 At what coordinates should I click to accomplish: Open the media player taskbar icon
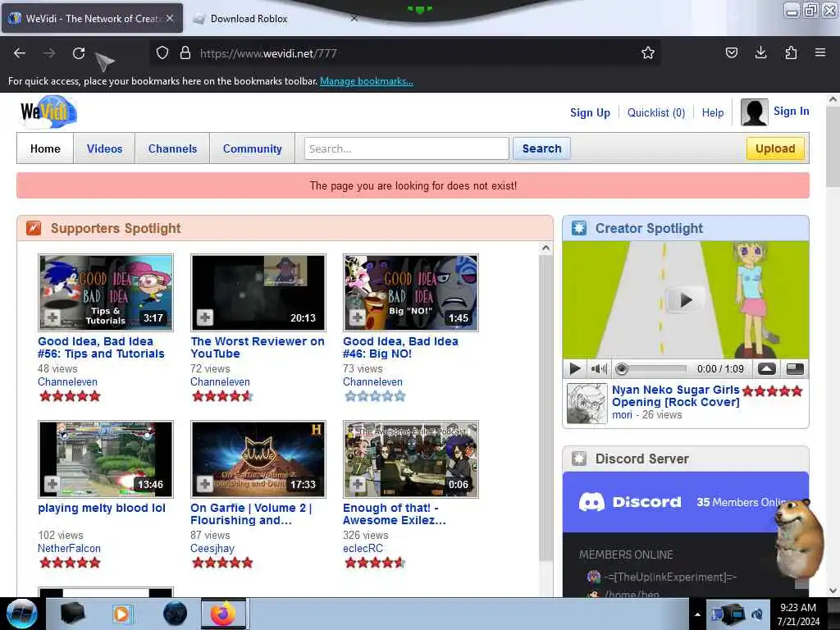[x=122, y=614]
